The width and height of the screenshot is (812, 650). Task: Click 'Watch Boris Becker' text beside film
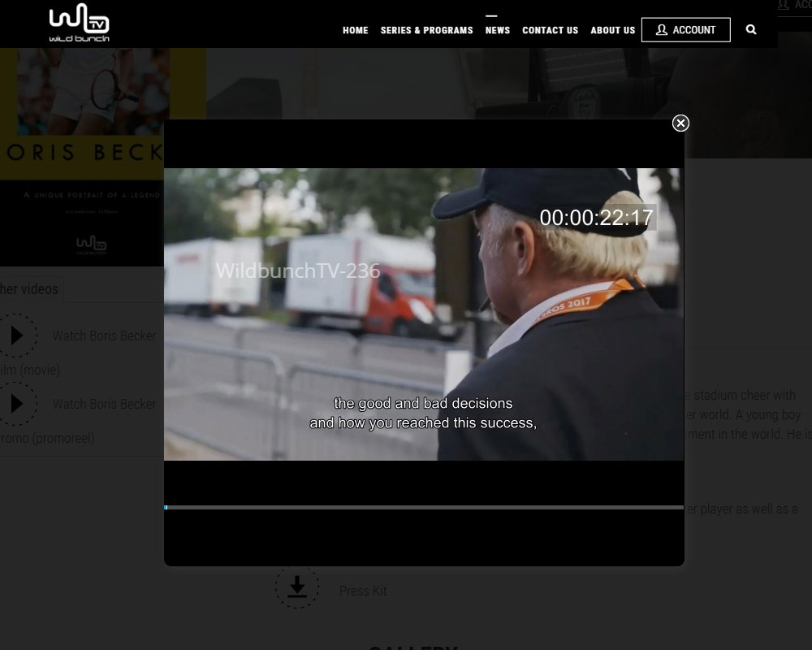pos(104,336)
